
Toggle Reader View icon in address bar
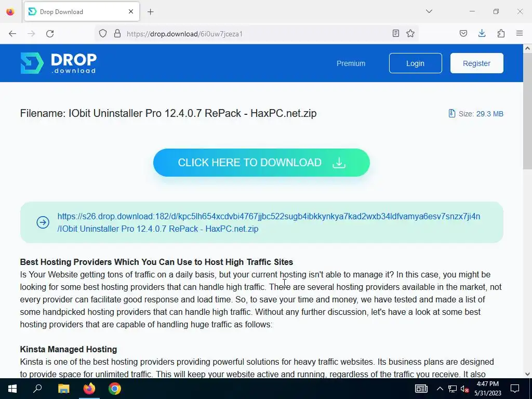pyautogui.click(x=395, y=34)
